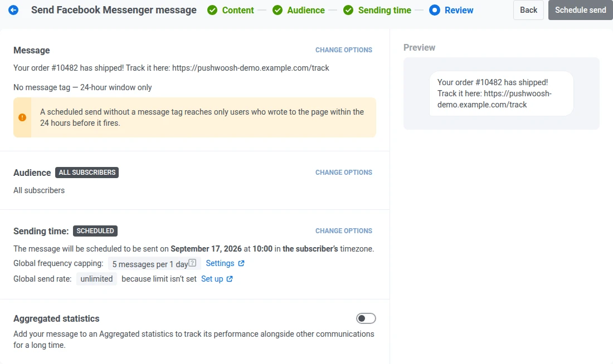Click the 'Send Facebook Messenger message' title
613x364 pixels.
(114, 10)
